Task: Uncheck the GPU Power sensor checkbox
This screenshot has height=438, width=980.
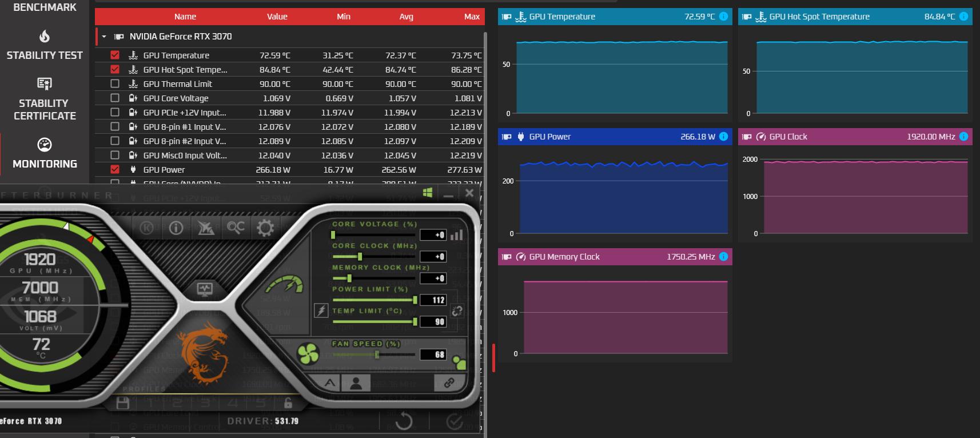Action: point(115,170)
